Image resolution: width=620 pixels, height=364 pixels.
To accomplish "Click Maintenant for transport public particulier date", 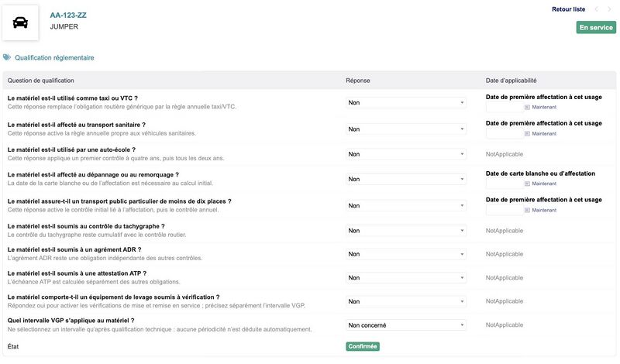I will click(544, 210).
